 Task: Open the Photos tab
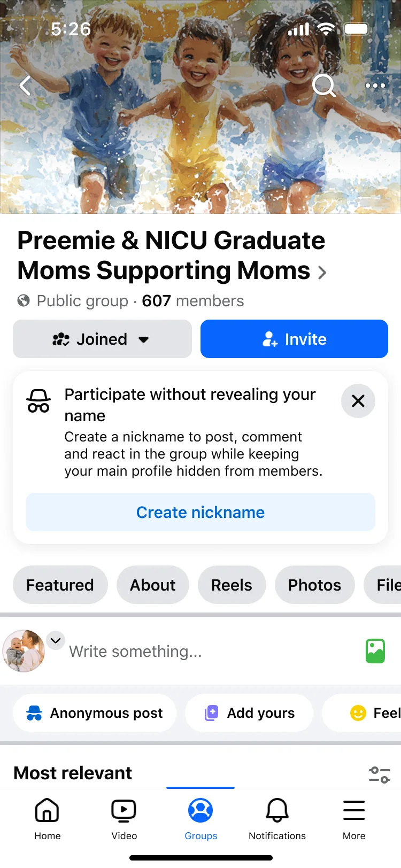tap(315, 585)
